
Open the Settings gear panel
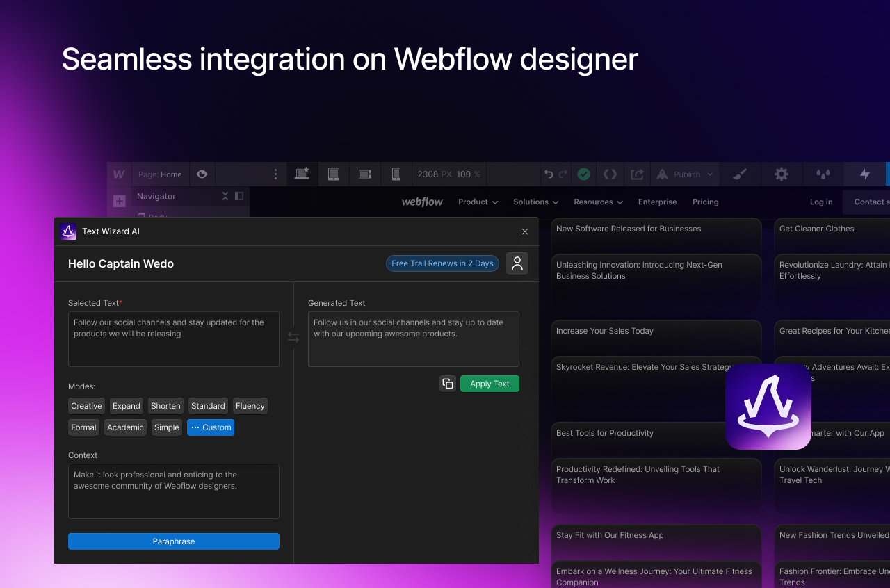coord(782,174)
